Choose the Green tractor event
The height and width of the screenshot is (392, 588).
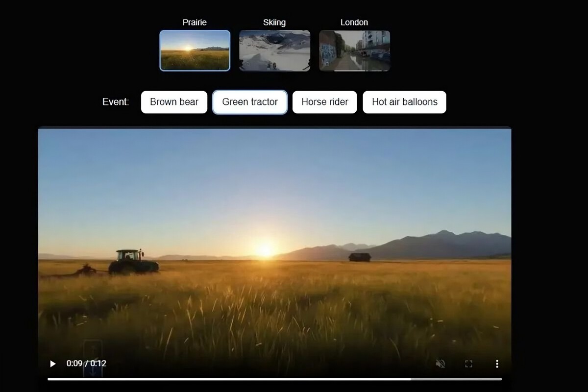coord(250,102)
